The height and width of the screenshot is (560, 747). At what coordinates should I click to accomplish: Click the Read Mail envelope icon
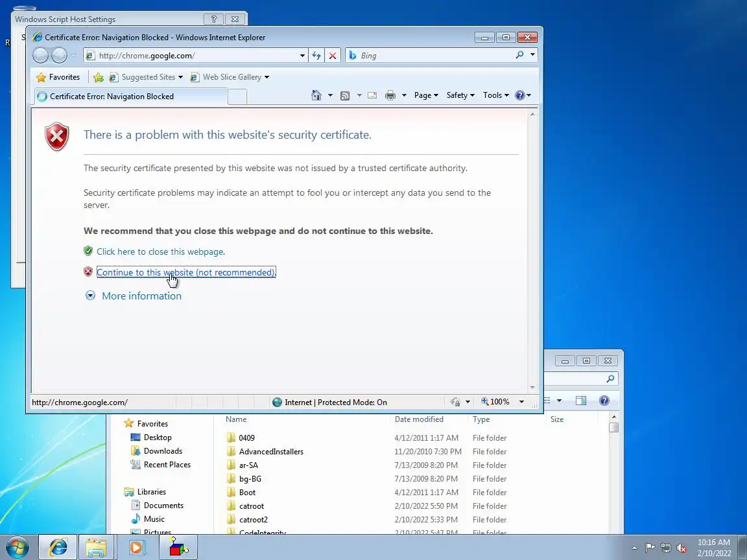click(373, 95)
